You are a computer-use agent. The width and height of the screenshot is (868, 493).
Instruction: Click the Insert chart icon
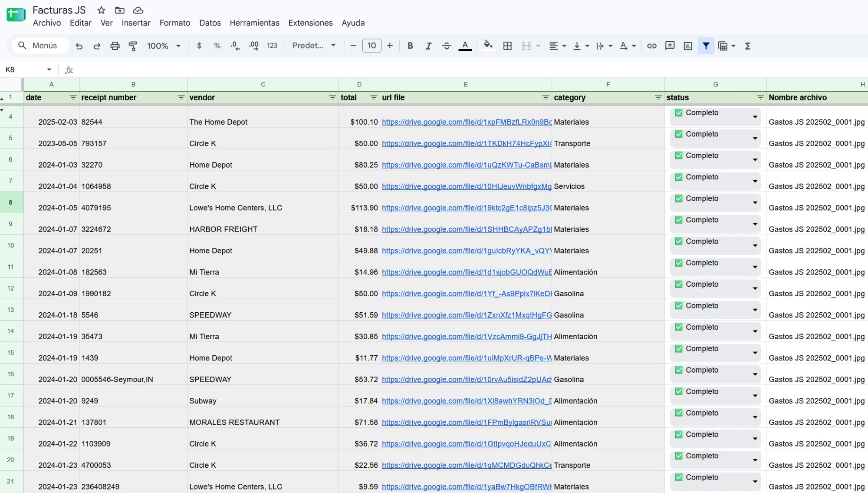tap(688, 46)
